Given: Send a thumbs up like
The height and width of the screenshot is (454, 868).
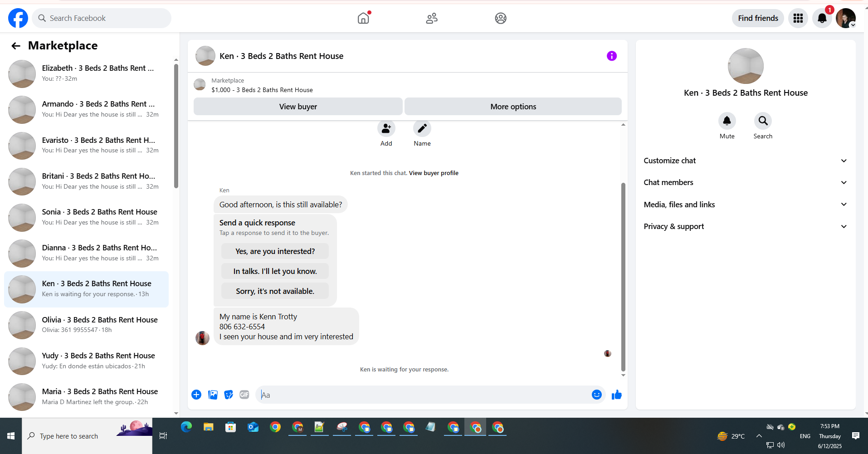Looking at the screenshot, I should 617,395.
